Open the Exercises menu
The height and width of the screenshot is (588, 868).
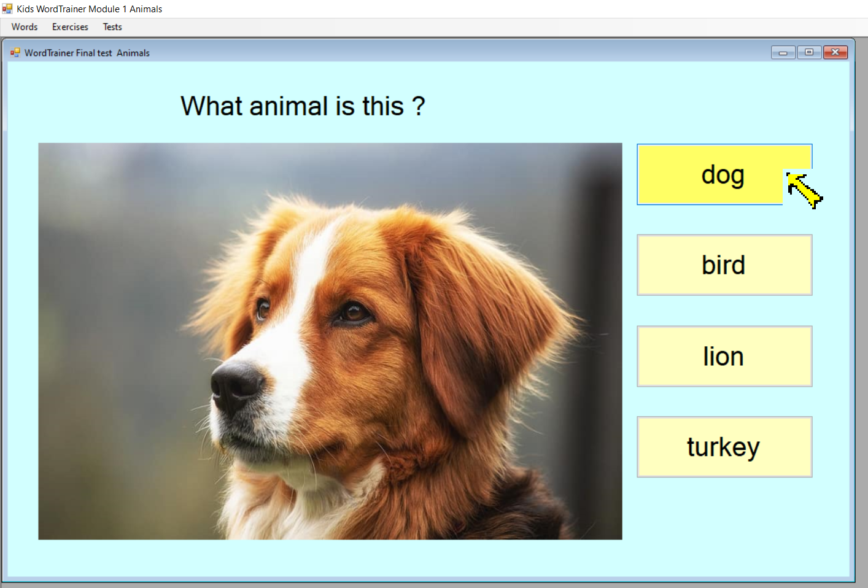70,27
